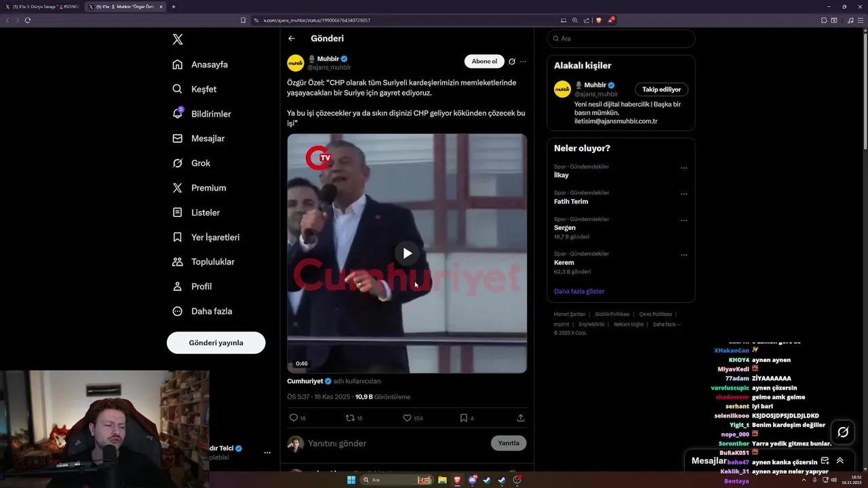Screen dimensions: 868x488
Task: Open Hizmet Şartları footer link
Action: [570, 314]
